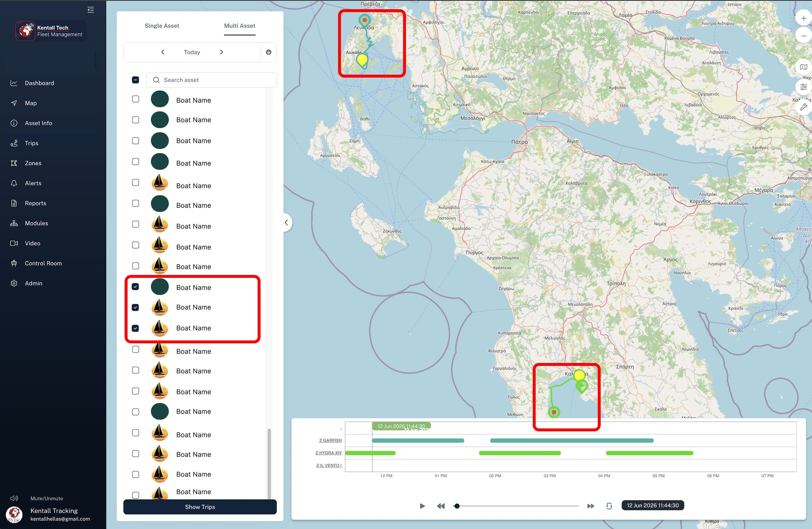Click the playback progress slider handle

tap(457, 506)
